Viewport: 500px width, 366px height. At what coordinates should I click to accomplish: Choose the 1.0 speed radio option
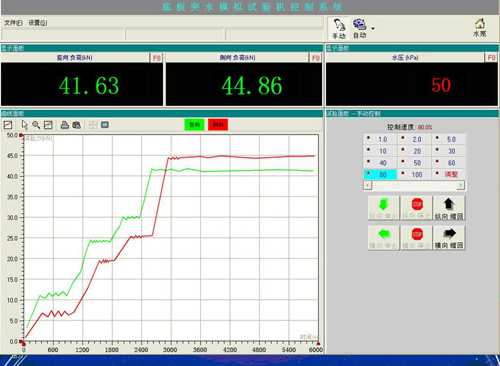(380, 139)
